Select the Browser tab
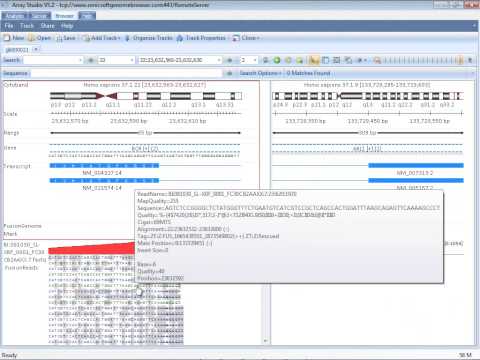The image size is (480, 360). tap(64, 16)
